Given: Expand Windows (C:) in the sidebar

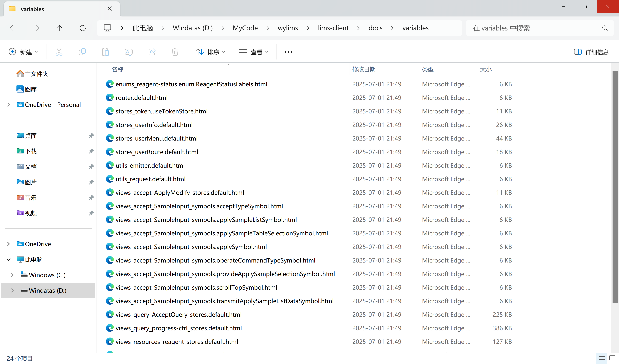Looking at the screenshot, I should tap(13, 275).
